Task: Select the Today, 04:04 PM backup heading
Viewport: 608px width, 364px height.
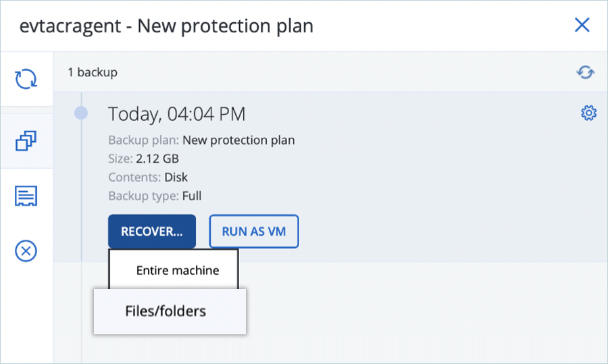Action: click(x=176, y=114)
